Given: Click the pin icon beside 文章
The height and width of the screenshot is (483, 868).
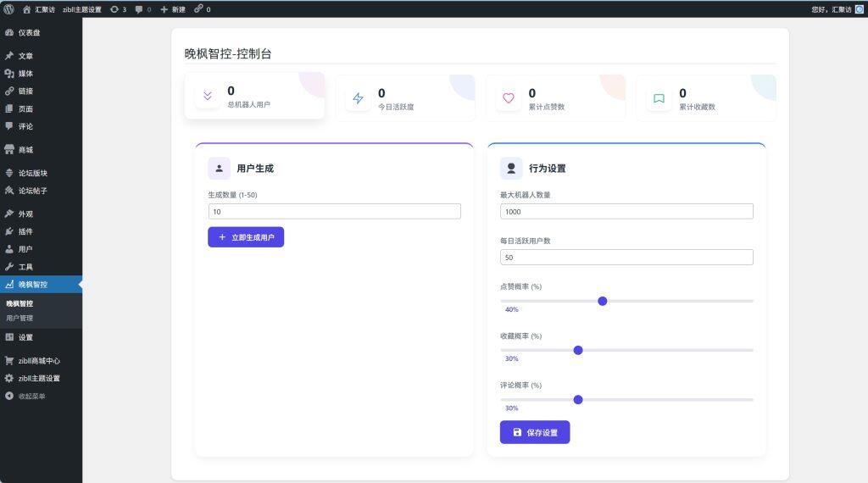Looking at the screenshot, I should (8, 56).
